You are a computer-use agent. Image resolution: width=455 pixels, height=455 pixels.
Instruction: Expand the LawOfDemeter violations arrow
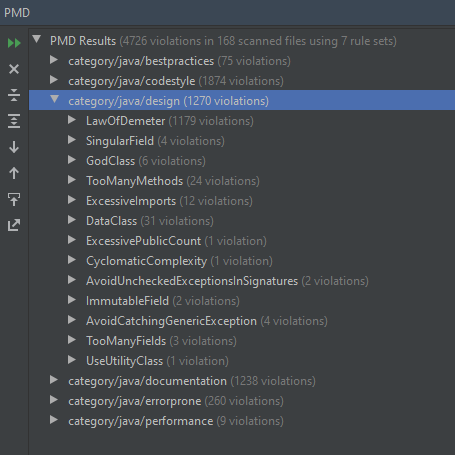(72, 120)
